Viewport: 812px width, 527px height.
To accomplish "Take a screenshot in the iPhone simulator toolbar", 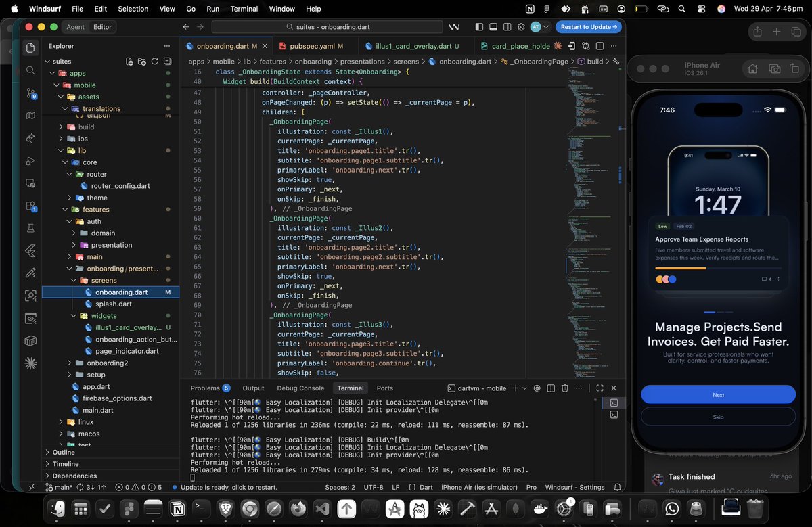I will point(774,69).
